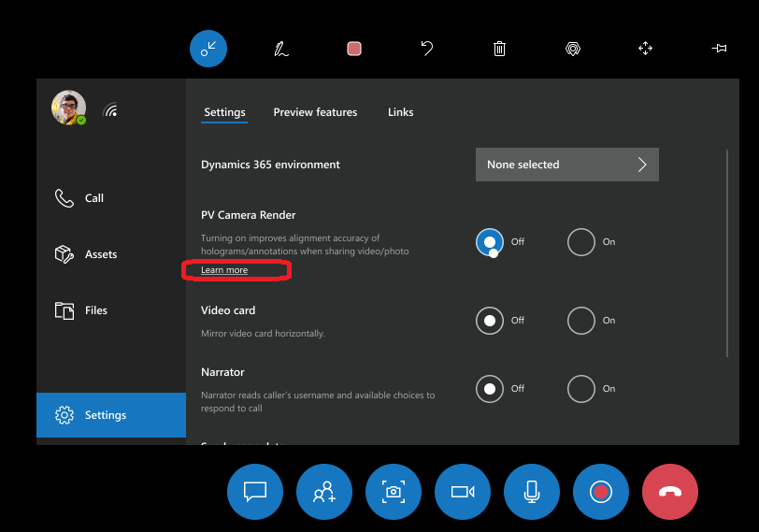
Task: Open Dynamics 365 environment None selected dropdown
Action: coord(566,165)
